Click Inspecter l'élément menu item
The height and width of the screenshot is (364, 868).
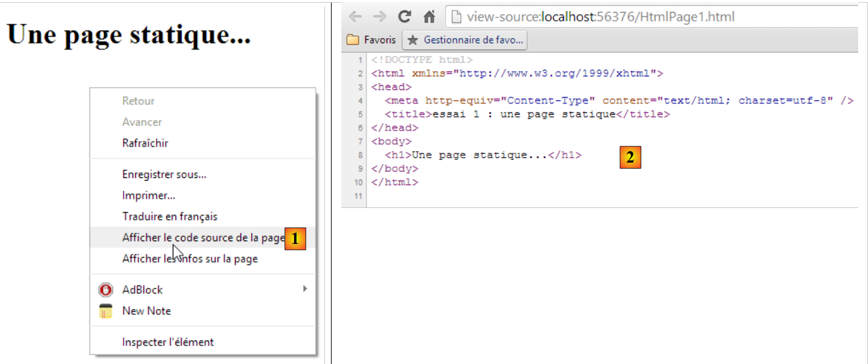168,342
